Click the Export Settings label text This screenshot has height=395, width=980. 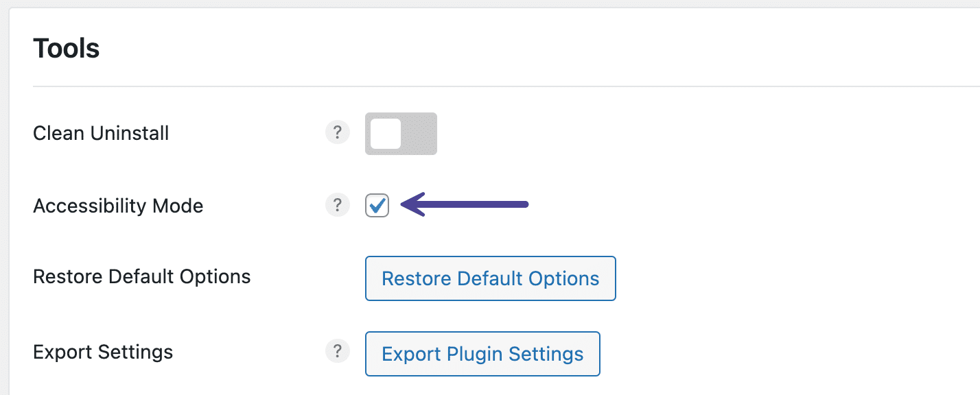pyautogui.click(x=103, y=352)
